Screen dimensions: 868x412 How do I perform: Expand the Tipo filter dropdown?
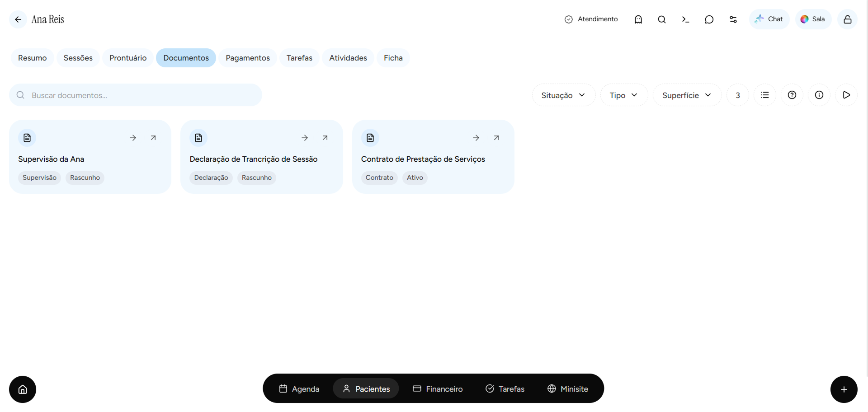pyautogui.click(x=624, y=95)
